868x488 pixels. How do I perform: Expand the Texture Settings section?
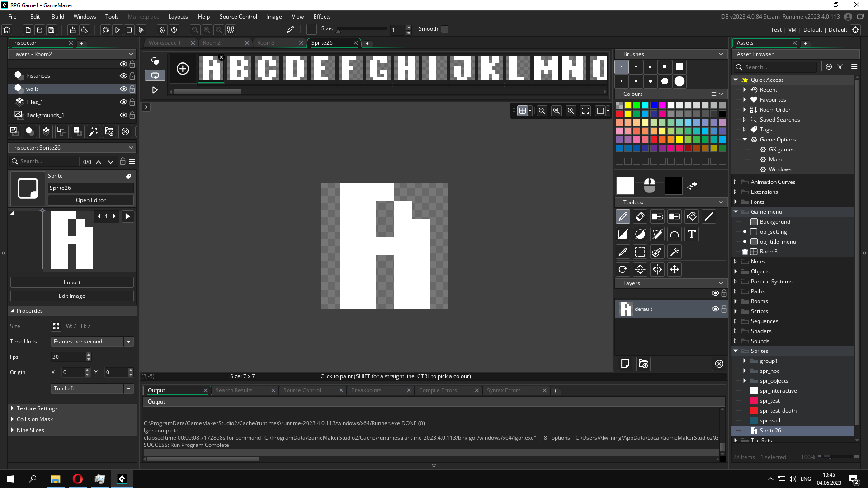coord(37,408)
